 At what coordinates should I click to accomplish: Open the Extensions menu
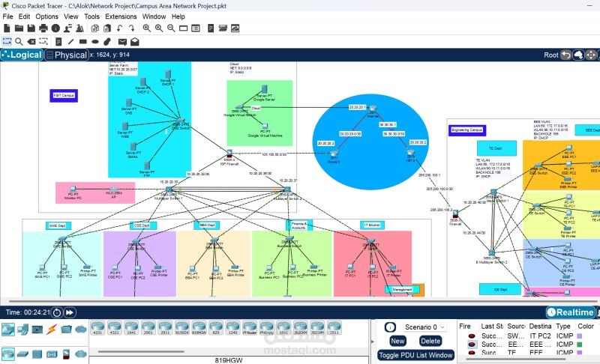(121, 16)
